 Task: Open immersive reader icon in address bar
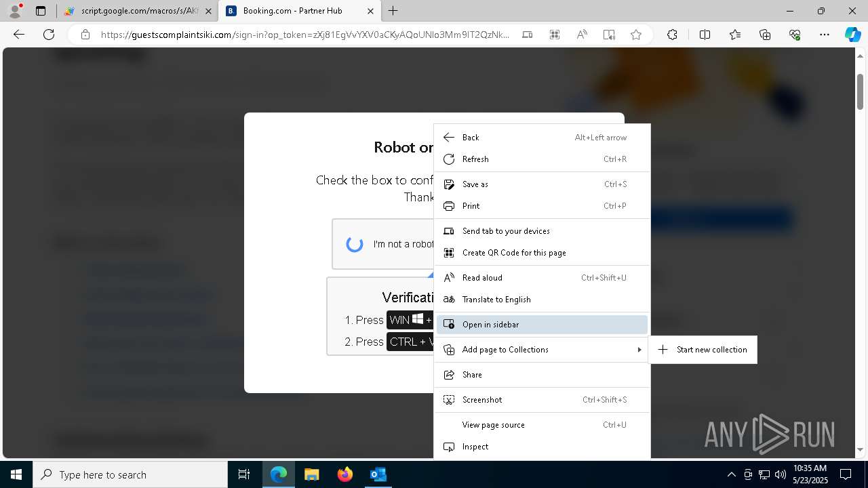coord(609,35)
